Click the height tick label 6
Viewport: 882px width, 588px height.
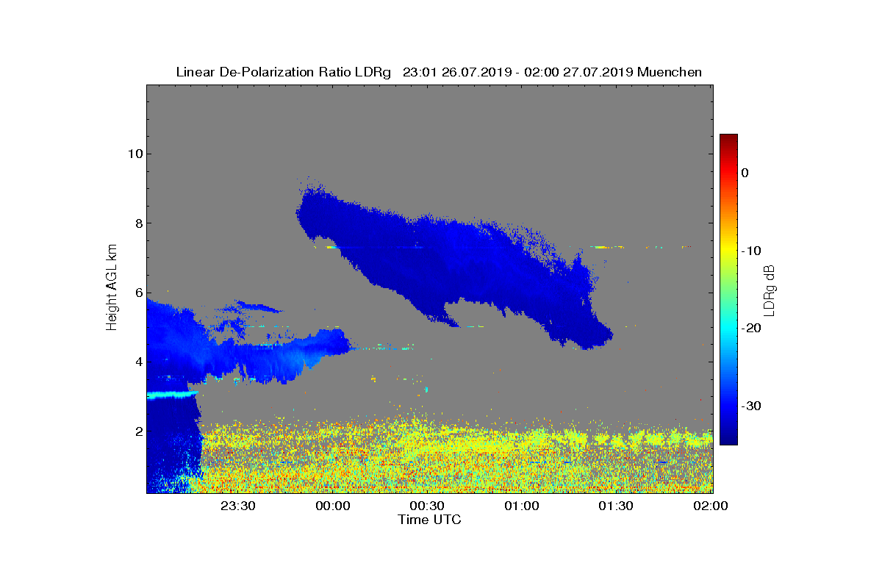tap(137, 293)
